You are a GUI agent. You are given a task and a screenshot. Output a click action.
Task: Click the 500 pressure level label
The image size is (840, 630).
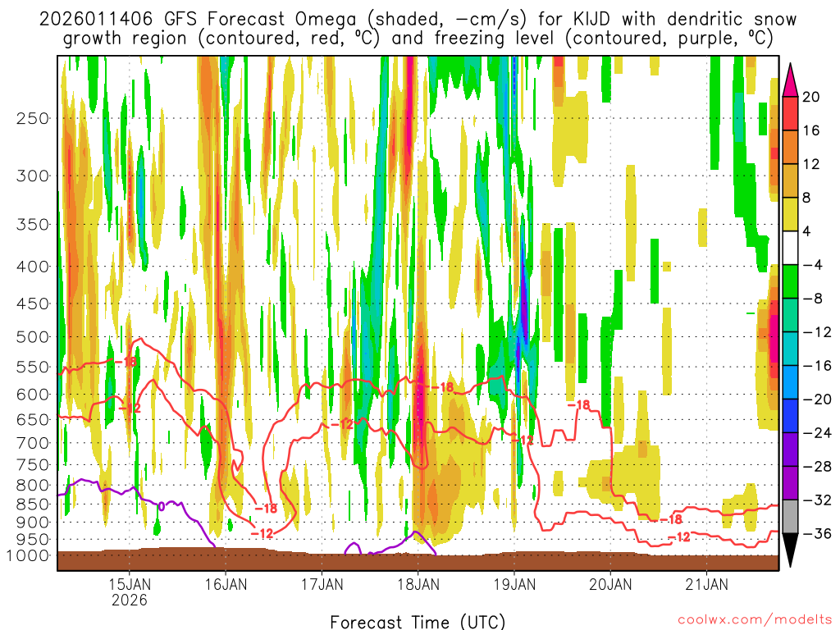[x=33, y=337]
